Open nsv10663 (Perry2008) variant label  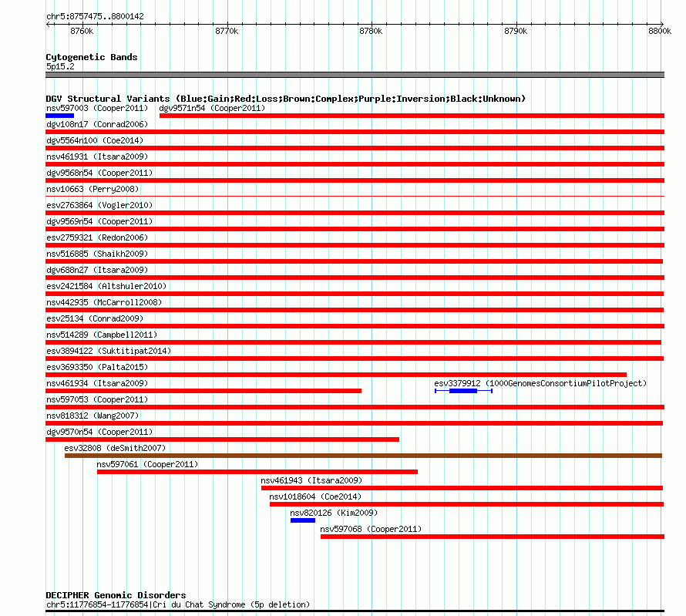[x=92, y=189]
